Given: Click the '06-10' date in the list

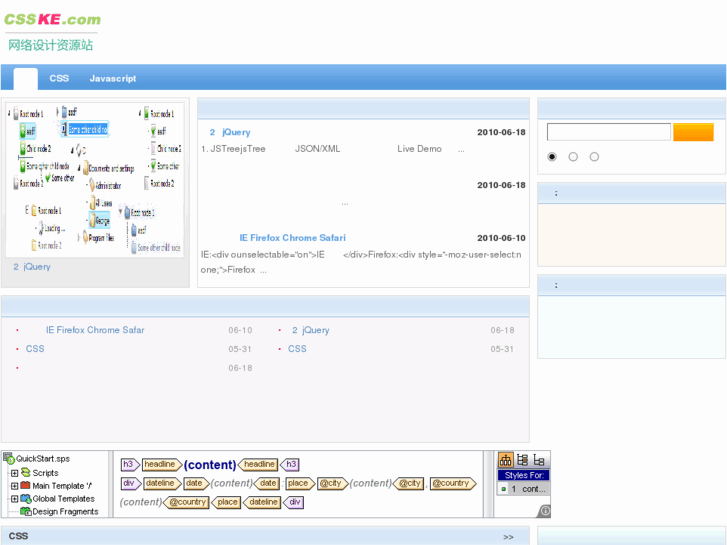Looking at the screenshot, I should pyautogui.click(x=240, y=330).
